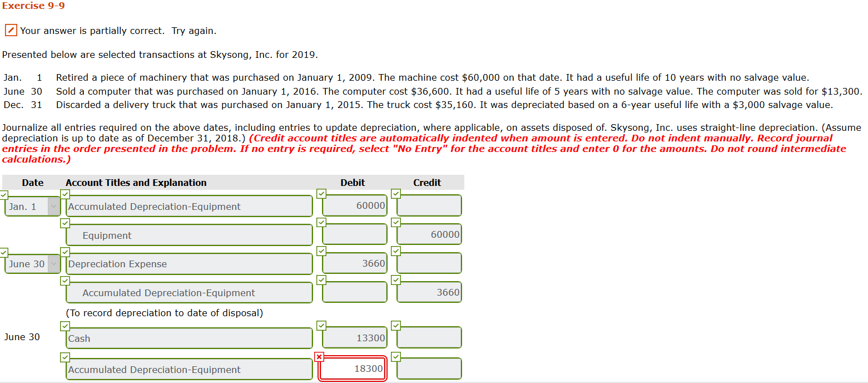
Task: Click the static June 30 date label
Action: [22, 337]
